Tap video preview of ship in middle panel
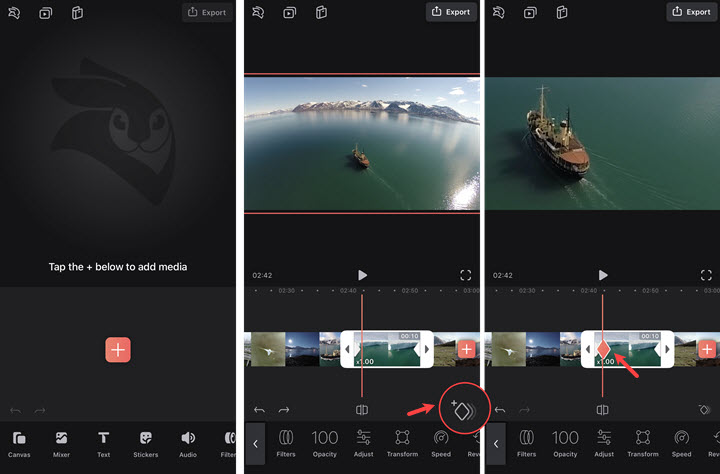Image resolution: width=720 pixels, height=474 pixels. coord(362,143)
